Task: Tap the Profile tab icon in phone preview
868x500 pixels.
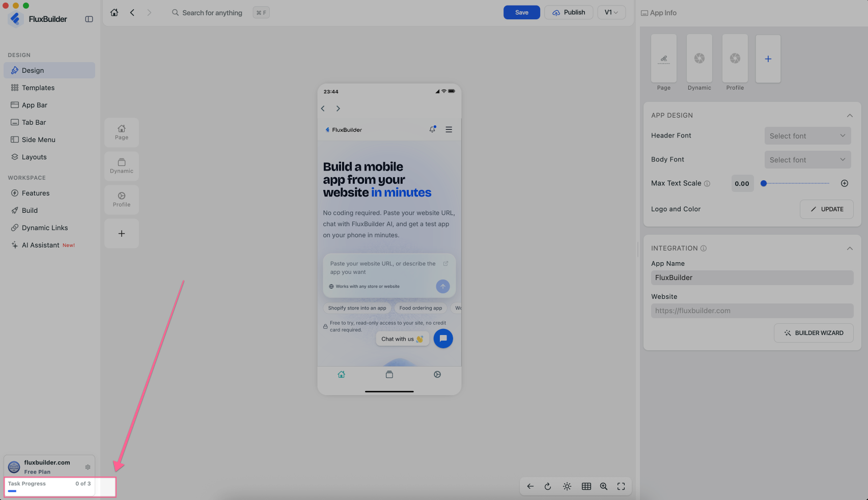Action: point(437,375)
